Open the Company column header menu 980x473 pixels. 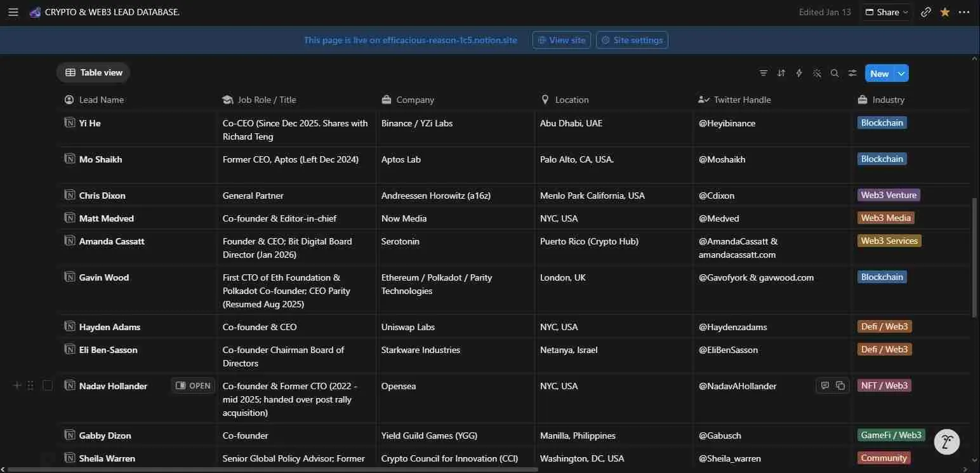(x=454, y=100)
